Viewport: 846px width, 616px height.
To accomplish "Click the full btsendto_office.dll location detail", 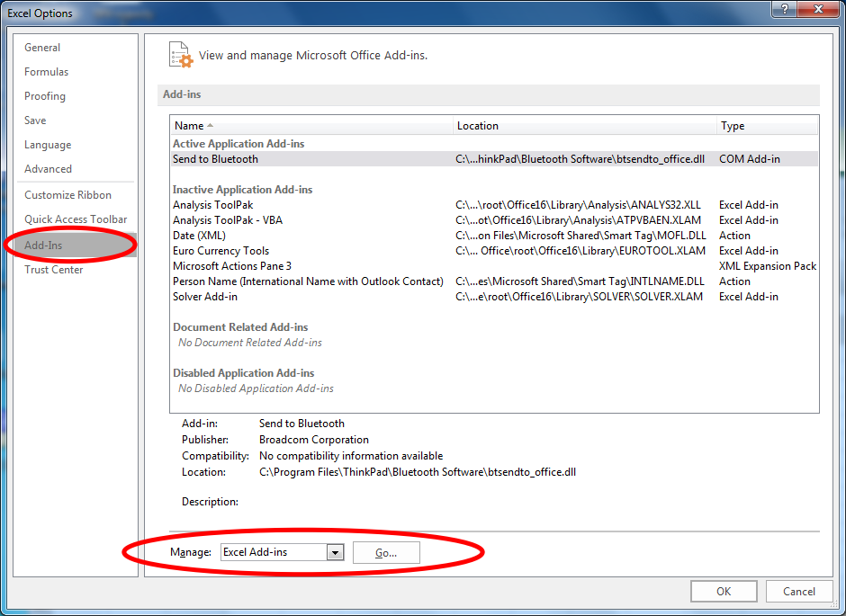I will point(418,472).
